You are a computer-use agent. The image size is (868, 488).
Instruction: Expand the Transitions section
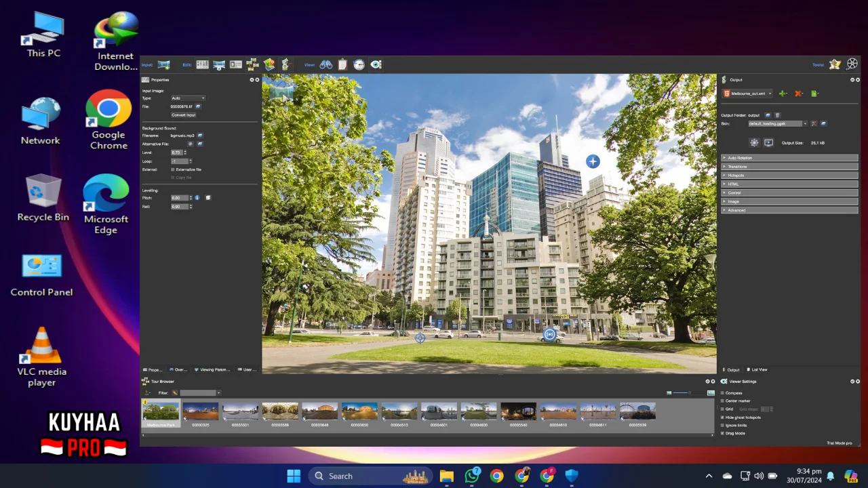790,167
